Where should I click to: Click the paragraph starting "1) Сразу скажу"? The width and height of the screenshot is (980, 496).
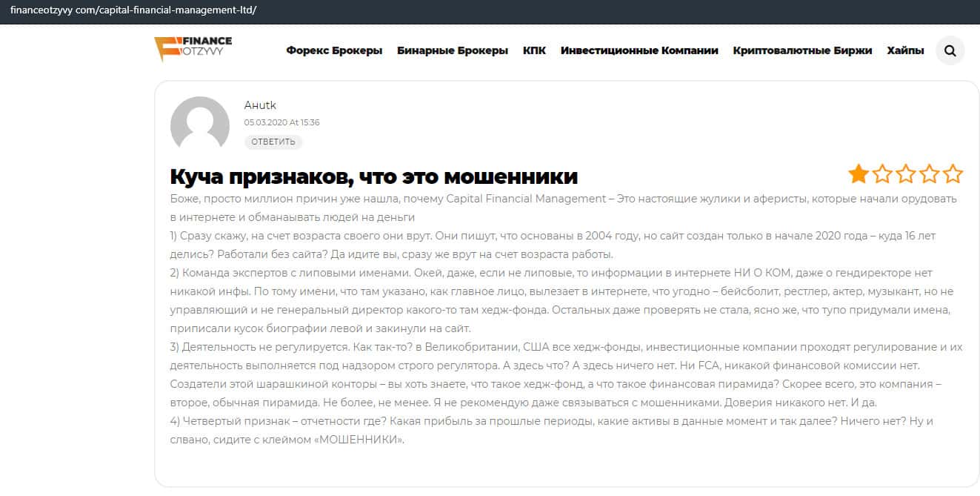pyautogui.click(x=553, y=245)
